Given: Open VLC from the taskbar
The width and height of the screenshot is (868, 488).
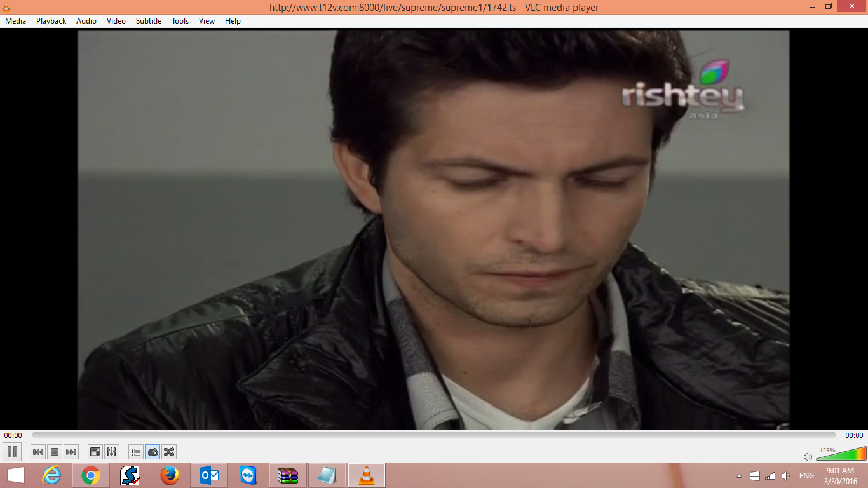Looking at the screenshot, I should 367,475.
